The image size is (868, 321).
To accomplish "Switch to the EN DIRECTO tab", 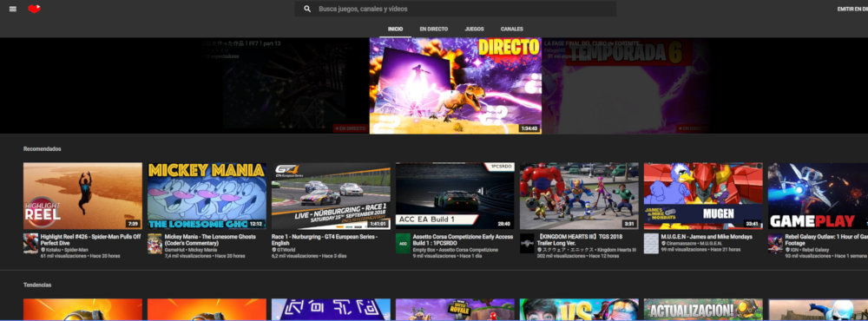I will pos(433,29).
